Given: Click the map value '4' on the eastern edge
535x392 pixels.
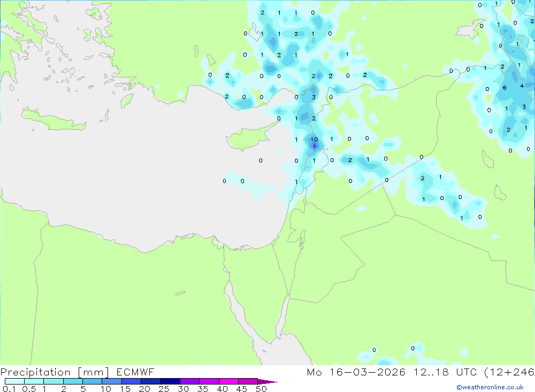Looking at the screenshot, I should (522, 86).
